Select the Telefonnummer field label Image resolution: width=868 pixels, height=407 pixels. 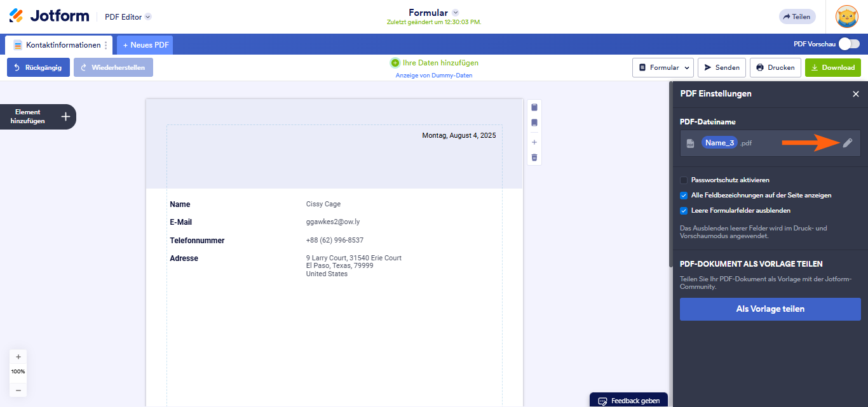click(197, 241)
